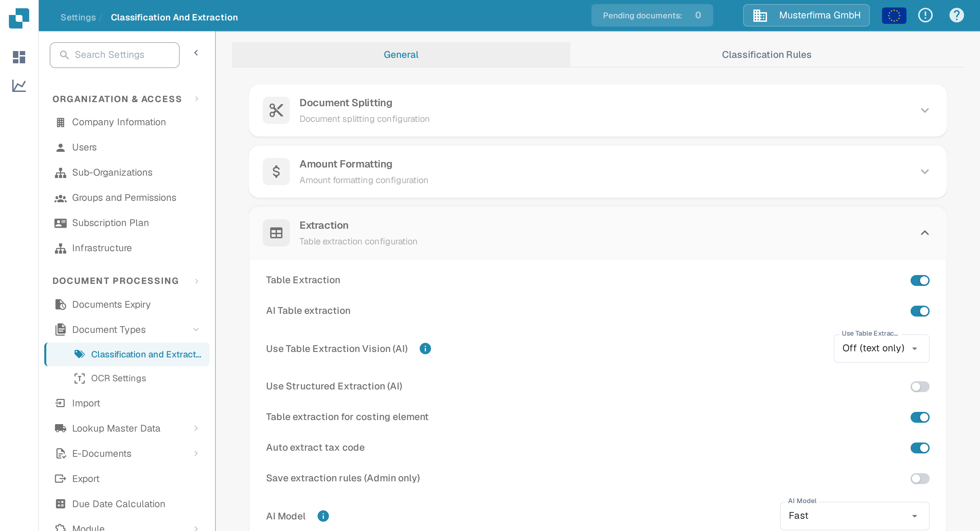The image size is (980, 531).
Task: Open the Off (text only) dropdown
Action: (881, 349)
